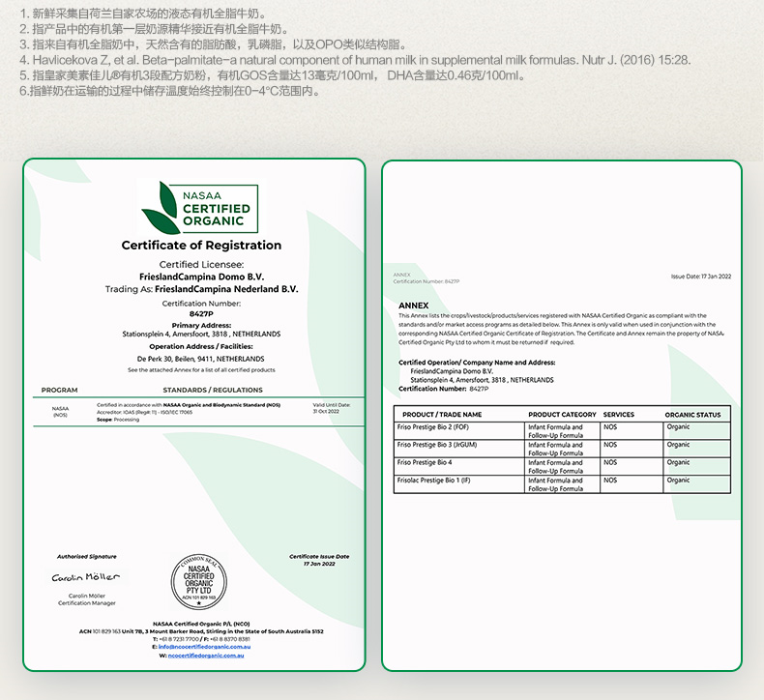This screenshot has height=700, width=764.
Task: Click the bold '8427P' number on the registration certificate
Action: 201,313
